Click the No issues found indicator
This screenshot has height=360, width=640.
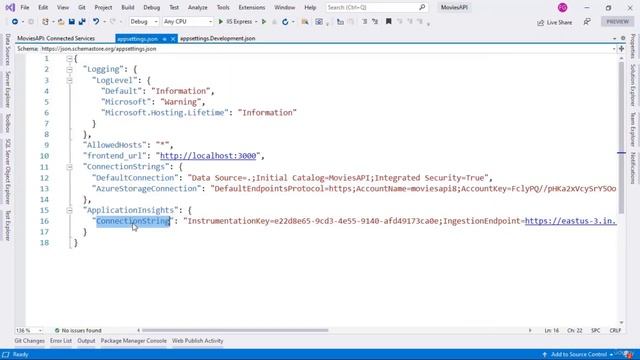(x=78, y=330)
